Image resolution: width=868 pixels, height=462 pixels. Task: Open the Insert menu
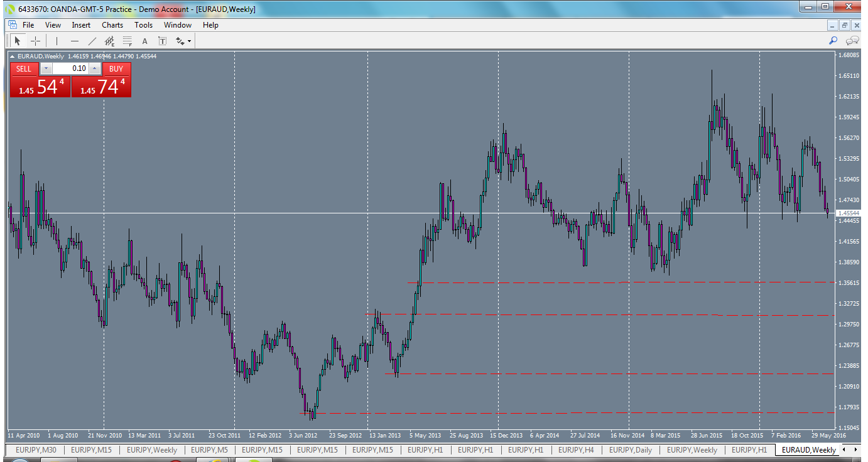pos(81,25)
